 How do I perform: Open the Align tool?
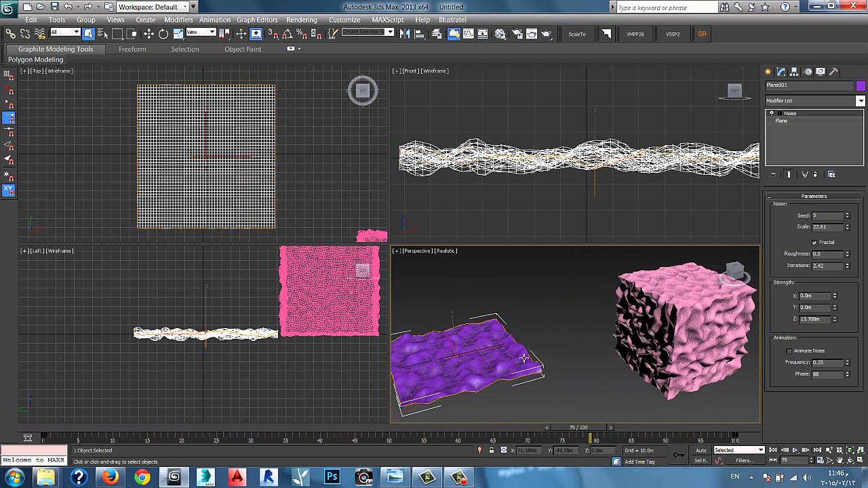pos(420,33)
